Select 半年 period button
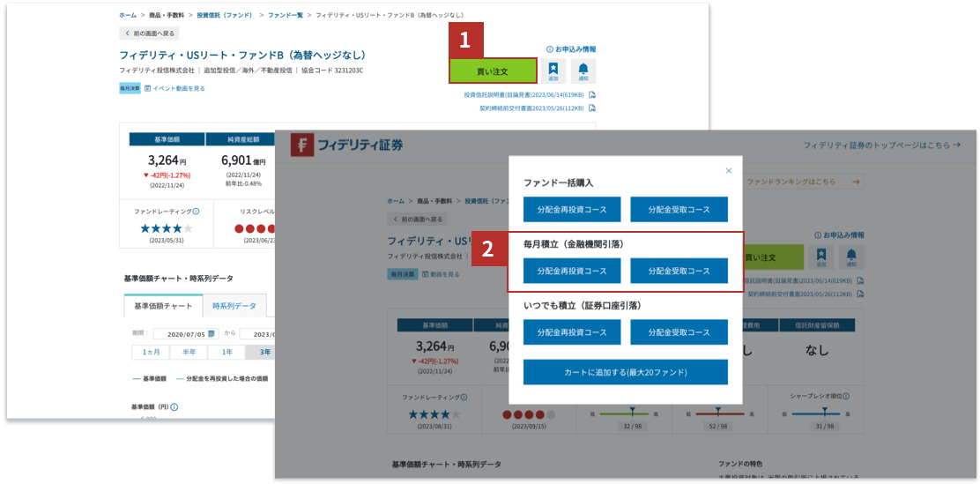Screen dimensions: 980x484 [x=188, y=352]
